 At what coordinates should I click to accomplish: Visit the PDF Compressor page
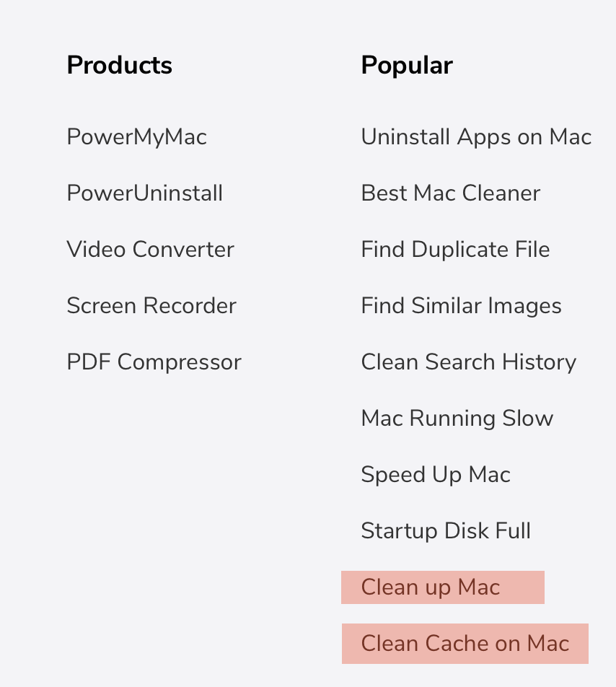tap(154, 362)
